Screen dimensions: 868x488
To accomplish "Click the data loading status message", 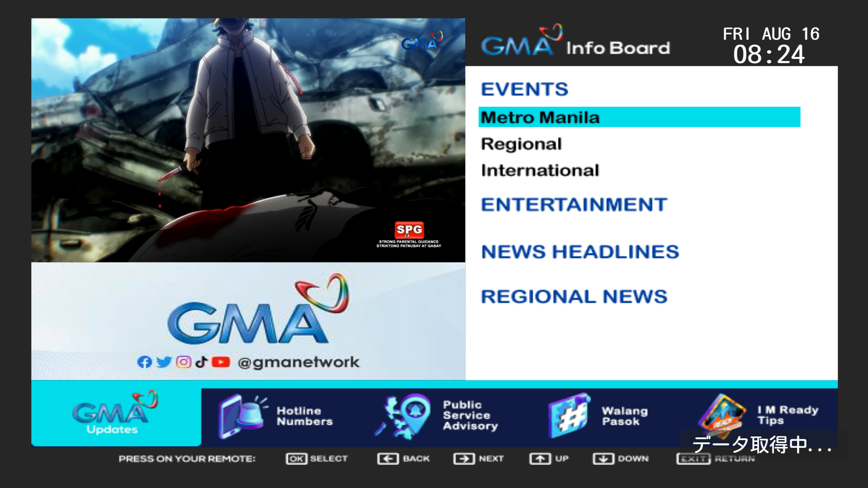I will [x=763, y=445].
